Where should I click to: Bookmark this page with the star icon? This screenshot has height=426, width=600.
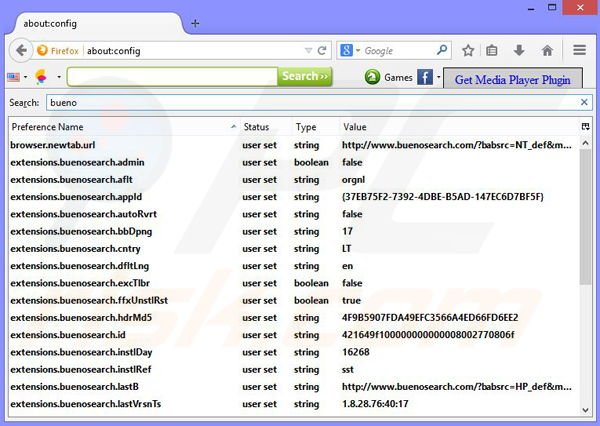[x=468, y=50]
